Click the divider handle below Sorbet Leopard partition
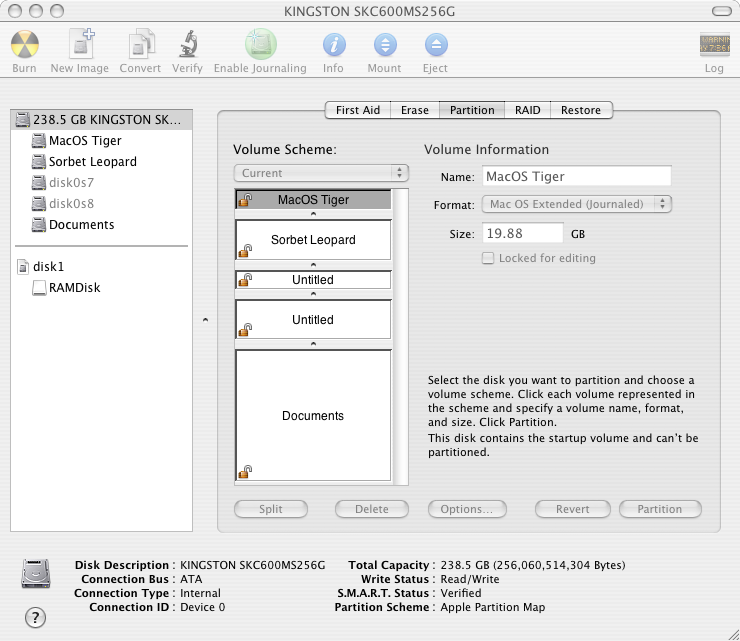 coord(313,265)
